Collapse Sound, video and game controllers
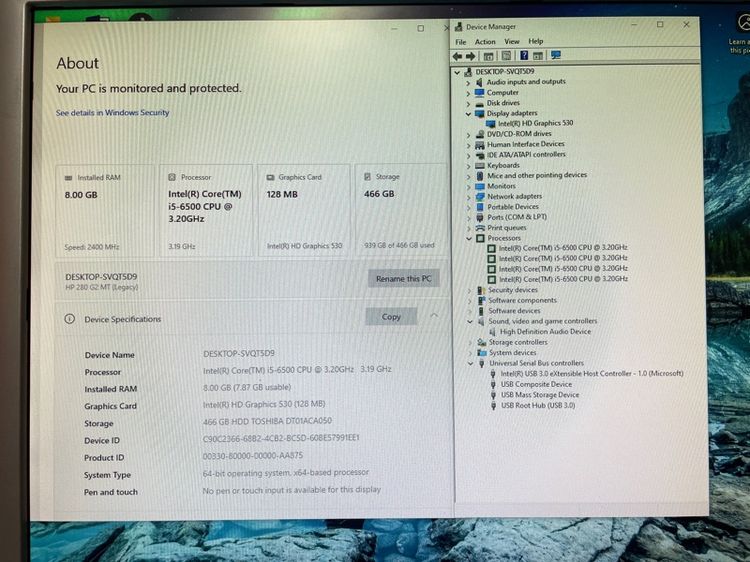The height and width of the screenshot is (562, 750). click(x=470, y=322)
